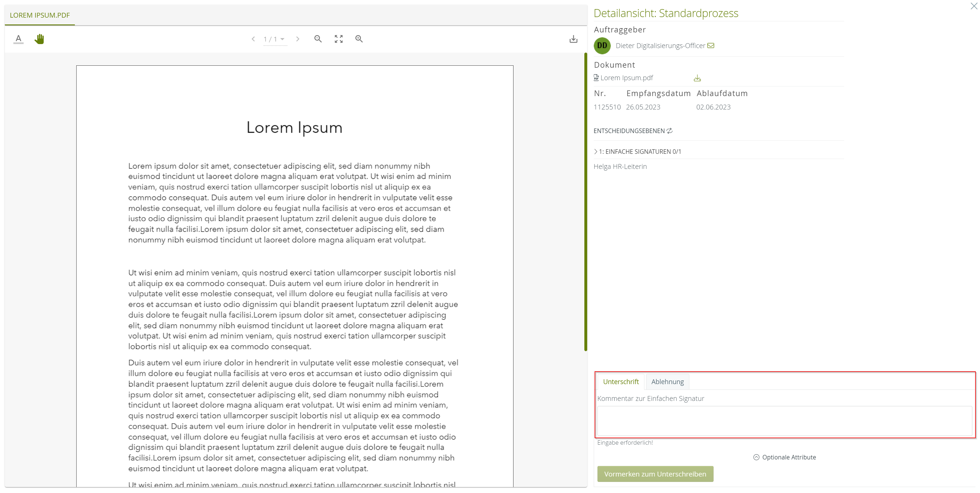This screenshot has width=980, height=493.
Task: Switch to the Ablehnung tab
Action: [x=667, y=382]
